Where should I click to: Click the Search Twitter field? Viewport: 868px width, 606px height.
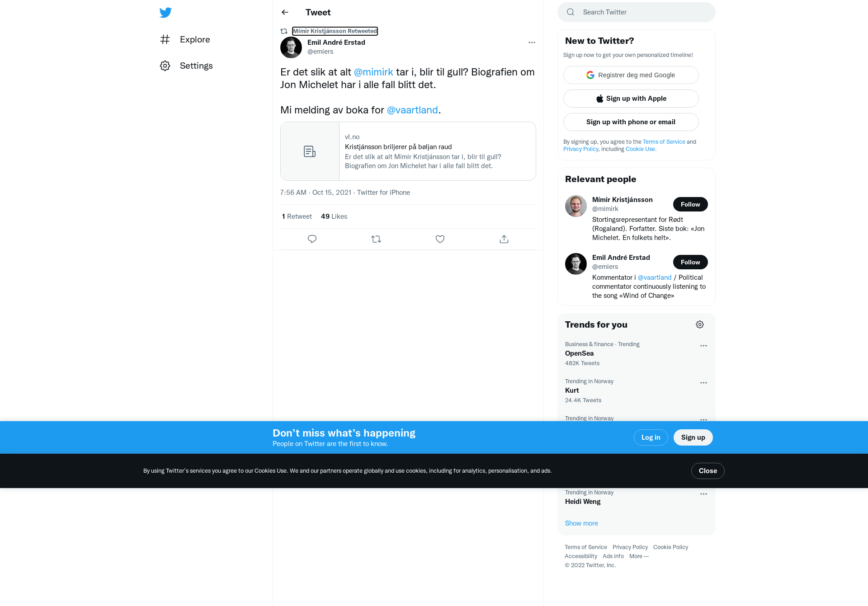[637, 12]
